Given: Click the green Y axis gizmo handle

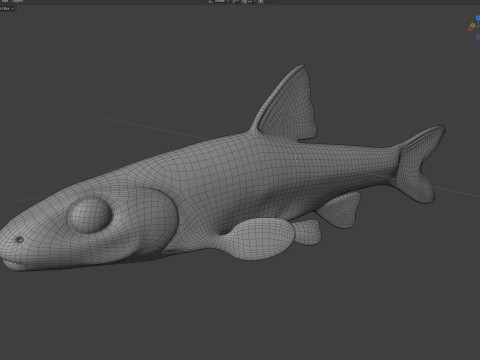Looking at the screenshot, I should point(473,25).
